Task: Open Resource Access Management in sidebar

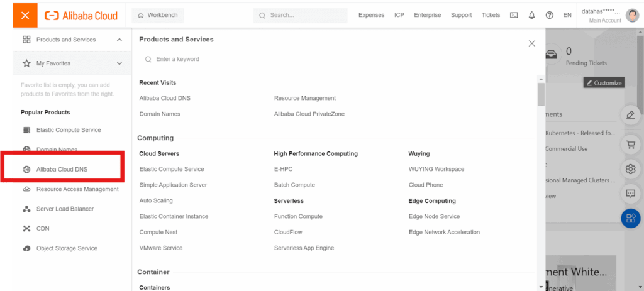Action: 77,189
